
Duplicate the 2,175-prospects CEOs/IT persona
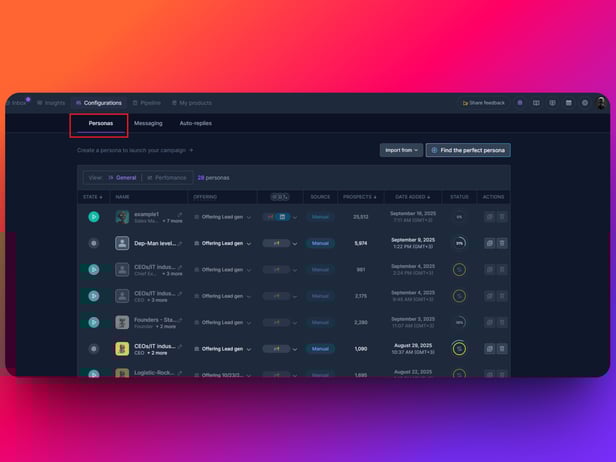pyautogui.click(x=490, y=296)
